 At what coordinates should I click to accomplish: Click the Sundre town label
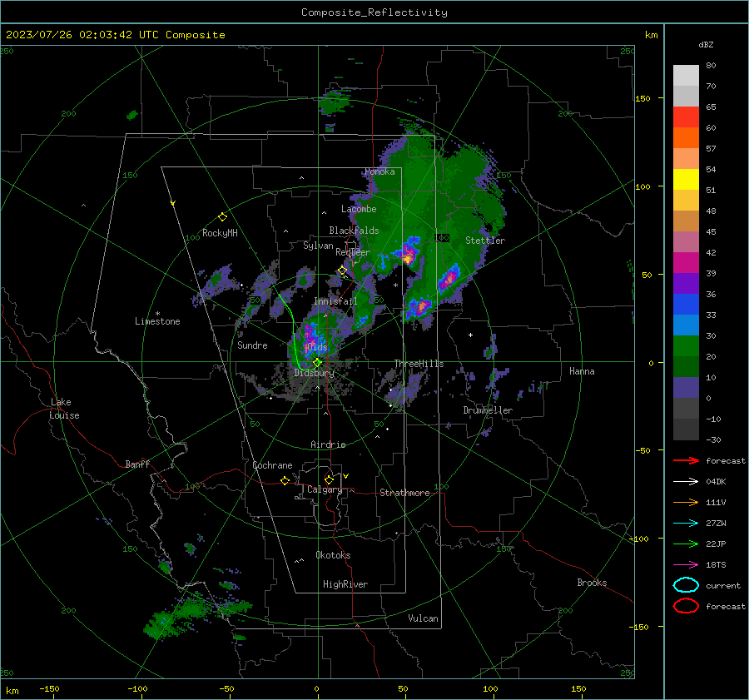click(x=252, y=345)
